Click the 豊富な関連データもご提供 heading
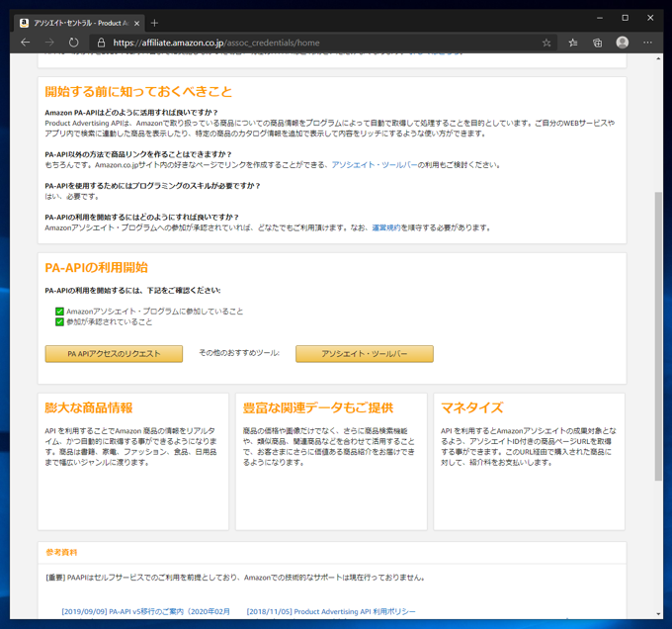 click(318, 407)
